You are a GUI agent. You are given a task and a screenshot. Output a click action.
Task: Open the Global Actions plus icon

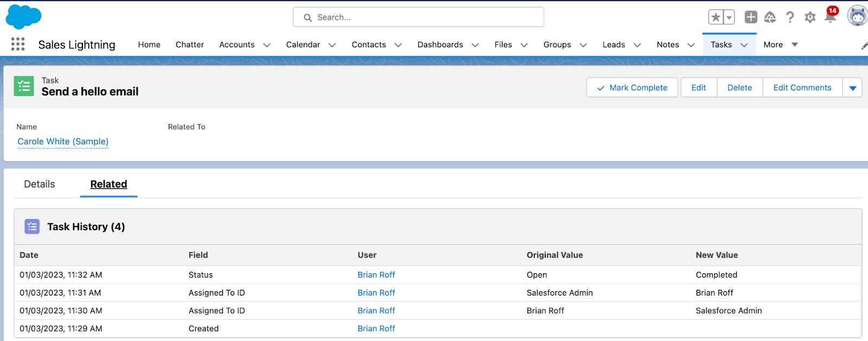tap(751, 17)
